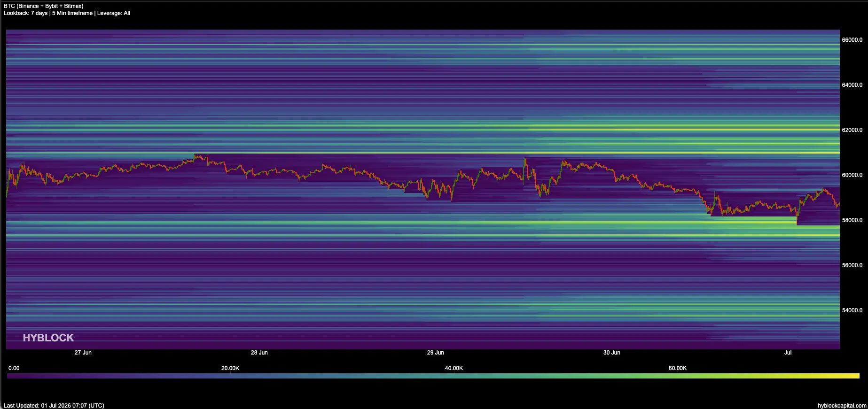Click the HYBLOCK watermark logo
This screenshot has width=868, height=409.
(48, 338)
